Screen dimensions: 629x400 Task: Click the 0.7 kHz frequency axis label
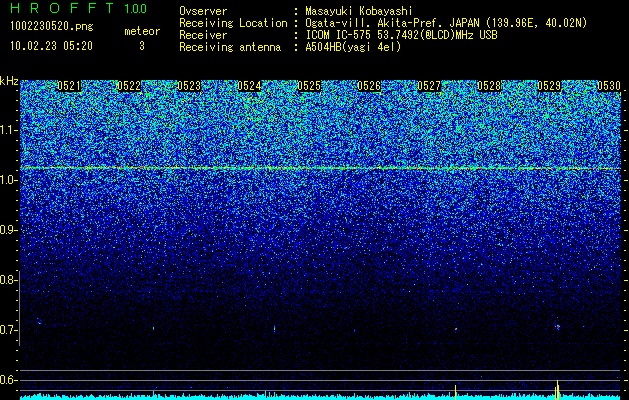8,330
